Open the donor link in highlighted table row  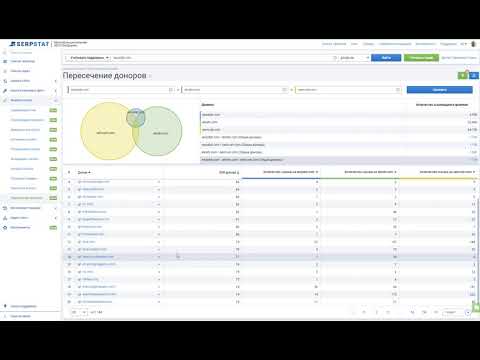pos(97,257)
